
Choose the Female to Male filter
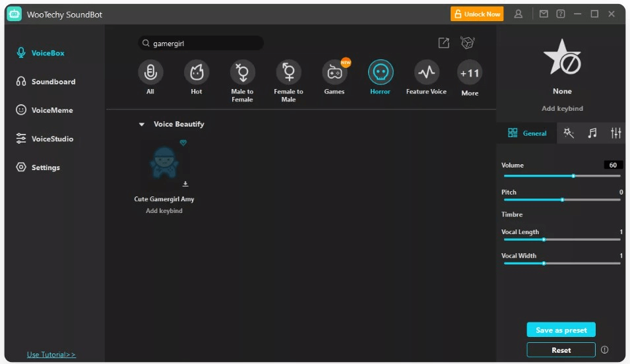coord(288,72)
